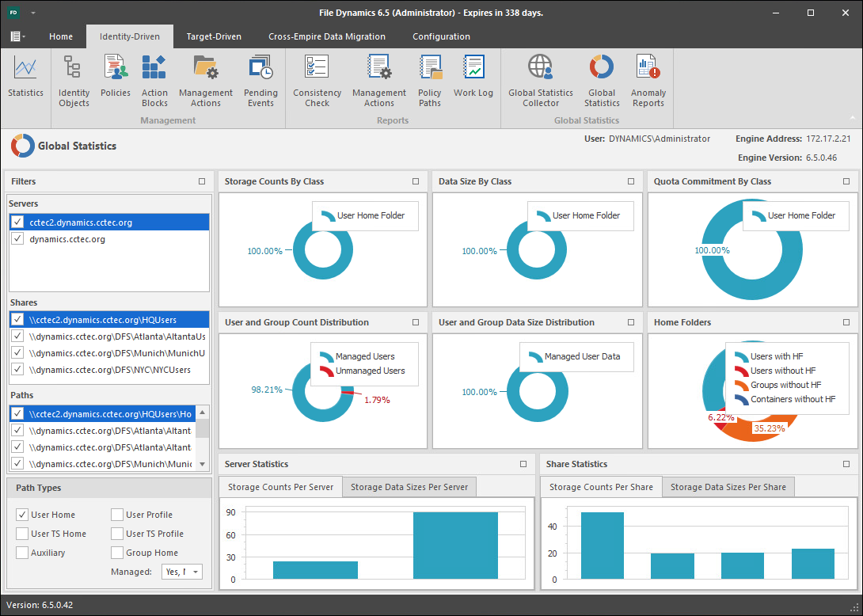This screenshot has width=863, height=616.
Task: Open Action Blocks in the ribbon
Action: (154, 81)
